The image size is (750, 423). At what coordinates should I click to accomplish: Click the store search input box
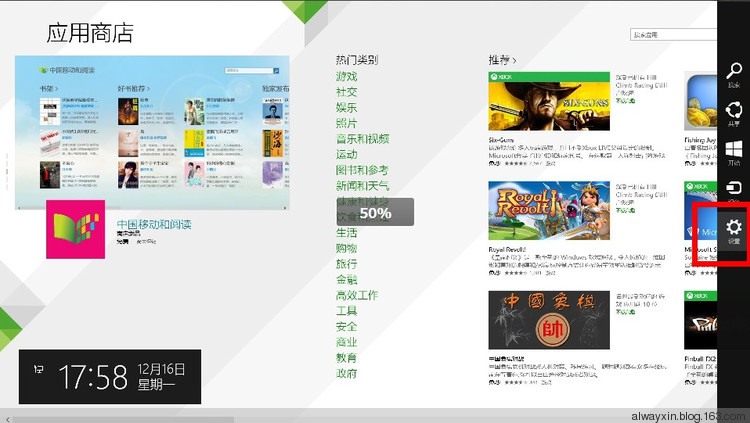673,35
